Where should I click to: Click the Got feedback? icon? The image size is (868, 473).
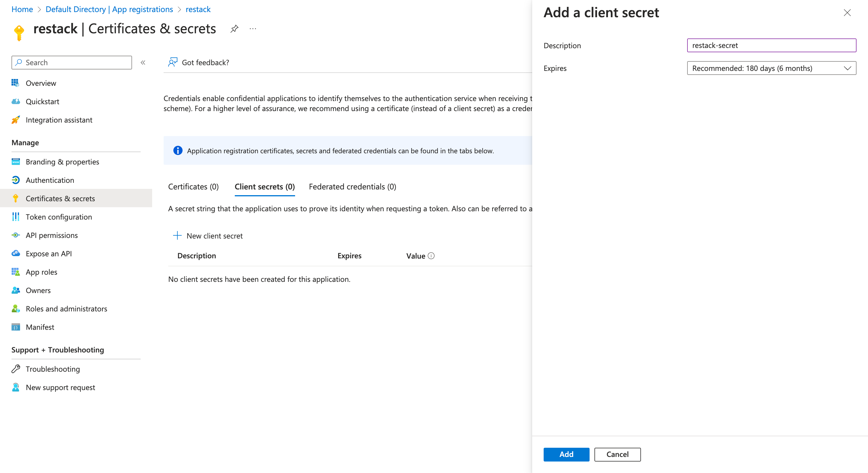click(x=173, y=62)
